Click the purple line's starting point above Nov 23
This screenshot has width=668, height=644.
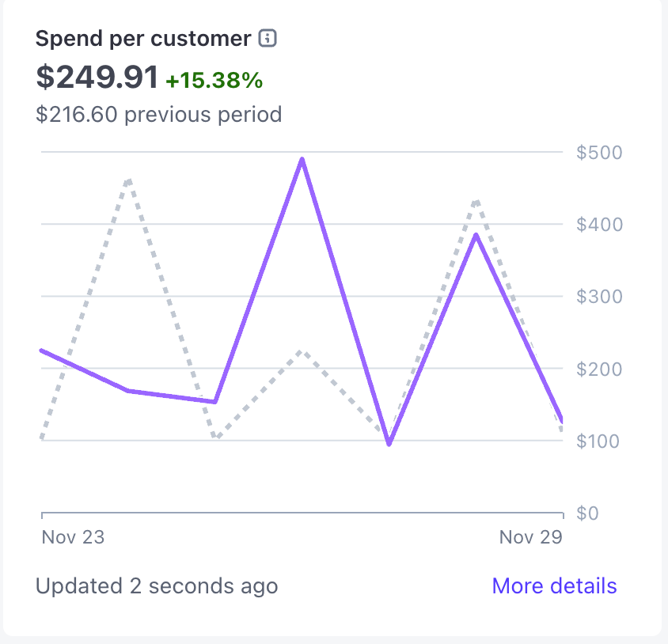pos(42,350)
